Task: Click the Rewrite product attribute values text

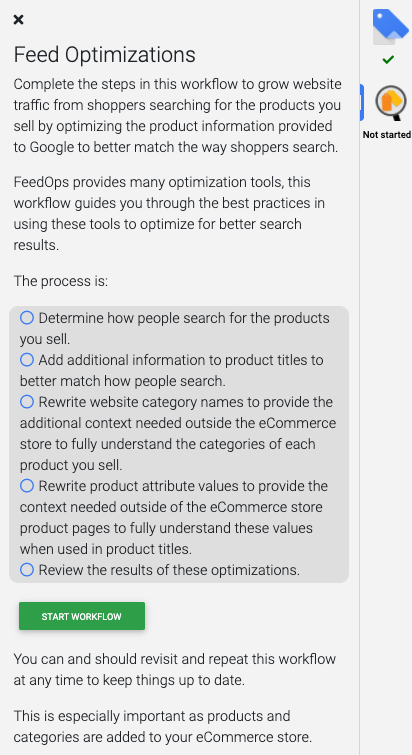Action: 174,517
